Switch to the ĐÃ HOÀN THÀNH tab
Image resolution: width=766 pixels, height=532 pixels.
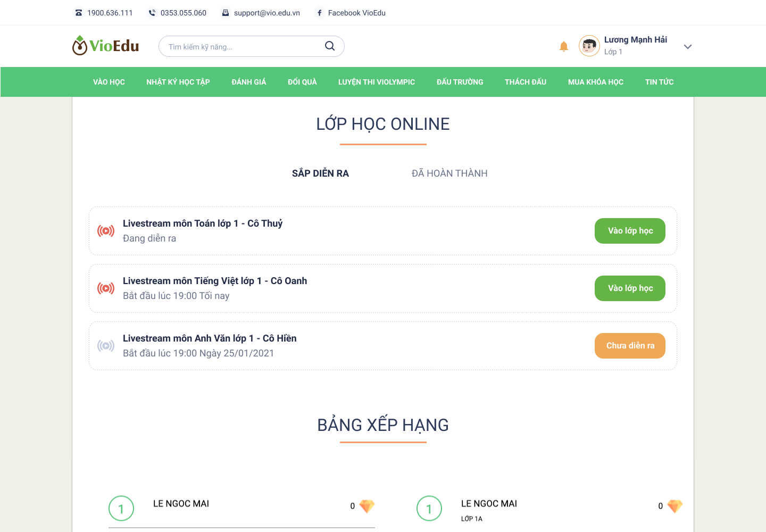(x=449, y=173)
